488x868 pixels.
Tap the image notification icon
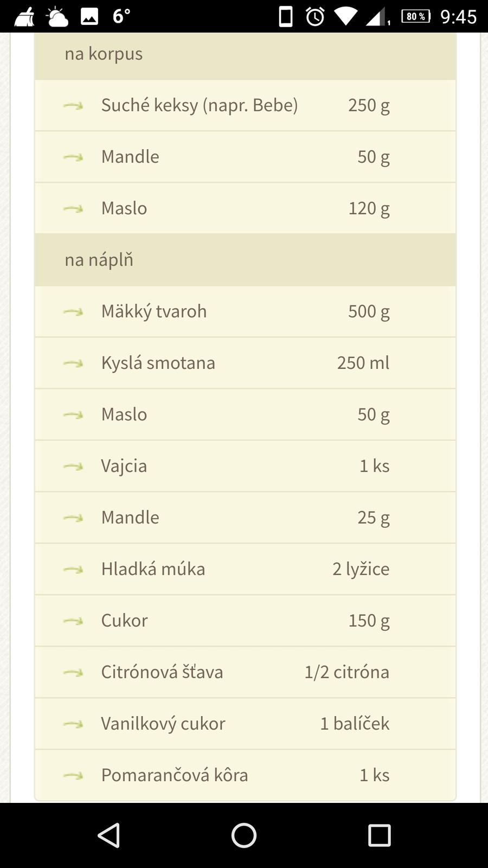(89, 17)
